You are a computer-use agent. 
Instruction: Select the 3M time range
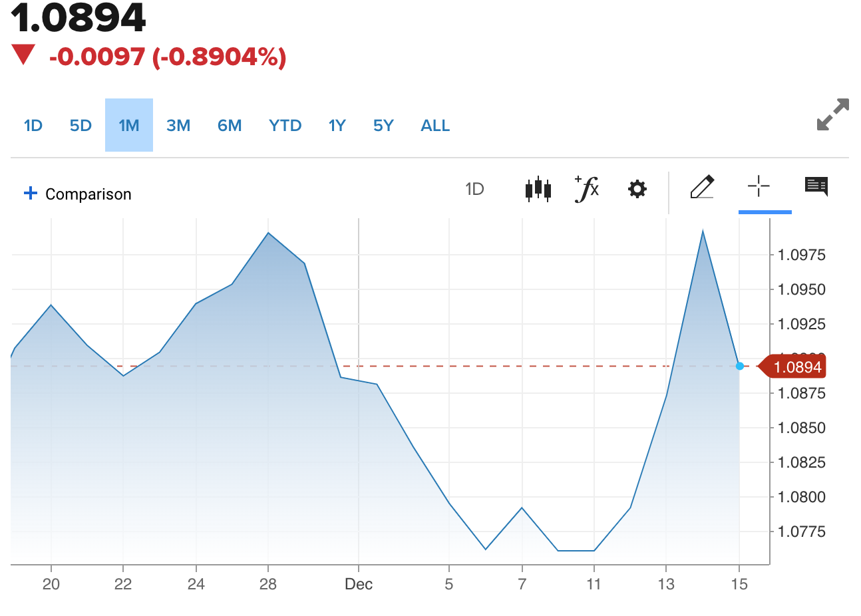pos(178,126)
